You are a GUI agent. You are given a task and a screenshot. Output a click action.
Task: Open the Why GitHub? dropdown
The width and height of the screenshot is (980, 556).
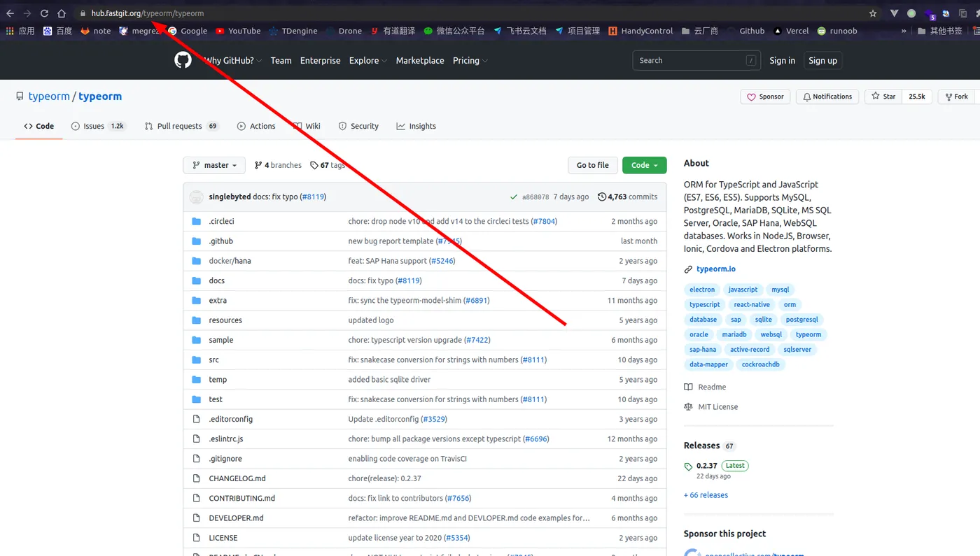[x=233, y=61]
